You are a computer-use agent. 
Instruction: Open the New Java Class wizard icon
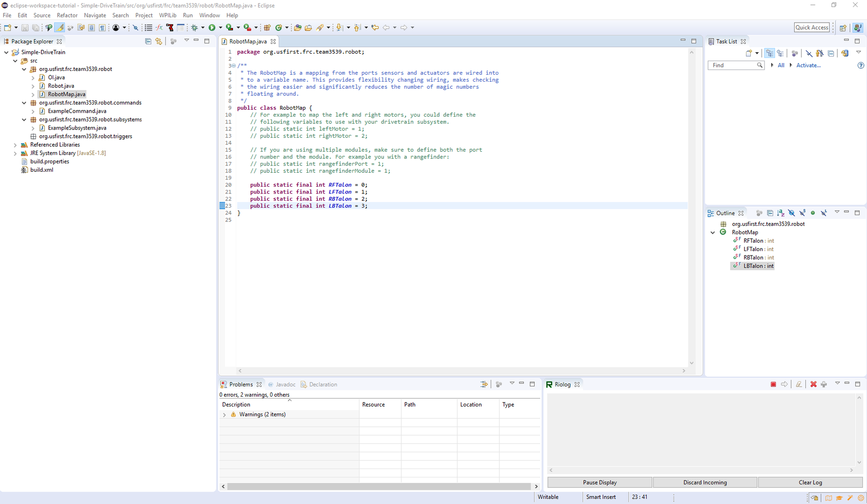pyautogui.click(x=279, y=28)
